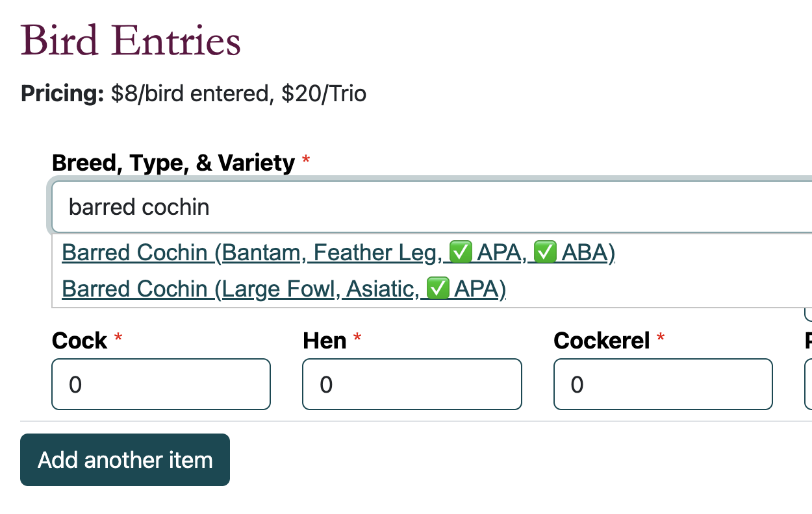This screenshot has width=812, height=514.
Task: Select Barred Cochin Bantam Feather Leg suggestion
Action: click(338, 252)
